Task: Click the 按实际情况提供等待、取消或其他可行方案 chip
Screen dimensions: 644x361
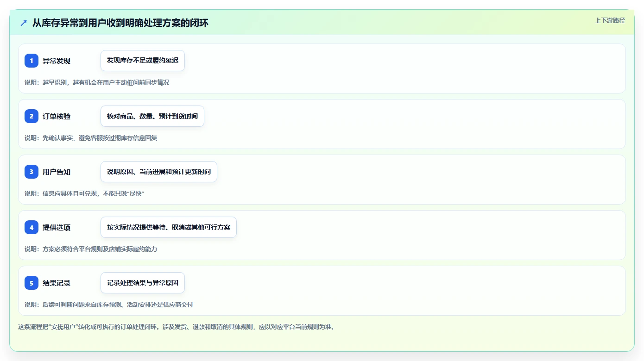Action: coord(169,227)
